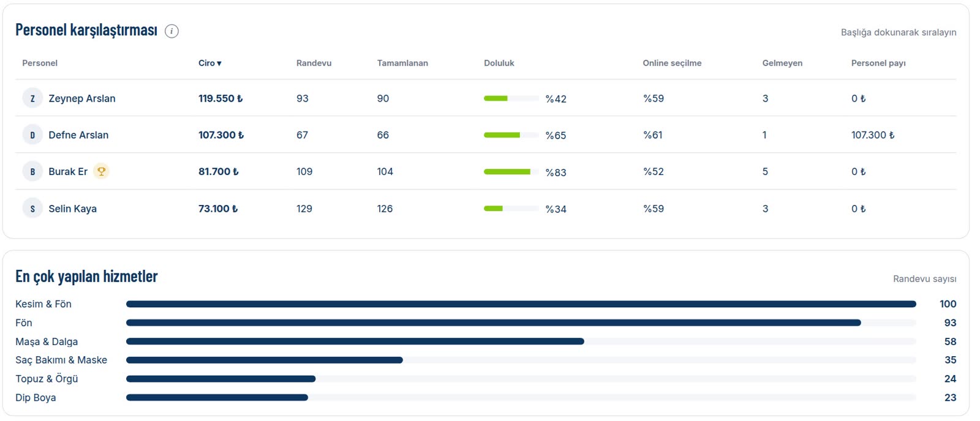Click the Kesim & Fön service bar

(521, 304)
